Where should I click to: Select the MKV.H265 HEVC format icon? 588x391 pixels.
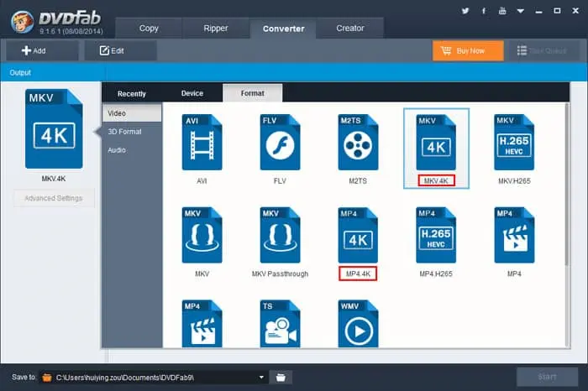coord(514,142)
